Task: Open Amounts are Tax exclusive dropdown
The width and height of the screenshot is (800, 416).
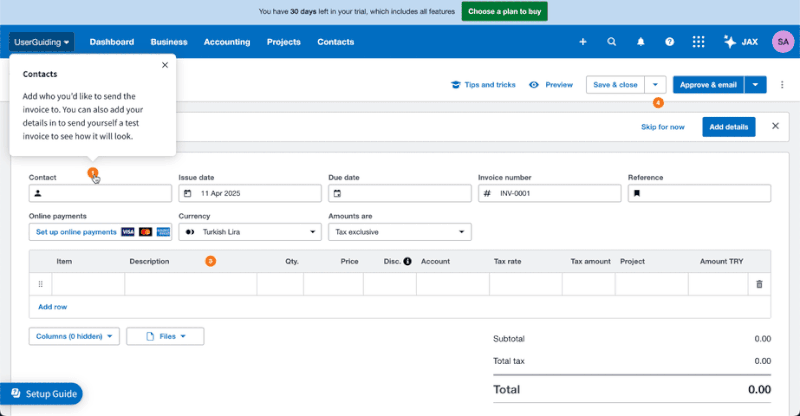Action: (x=399, y=232)
